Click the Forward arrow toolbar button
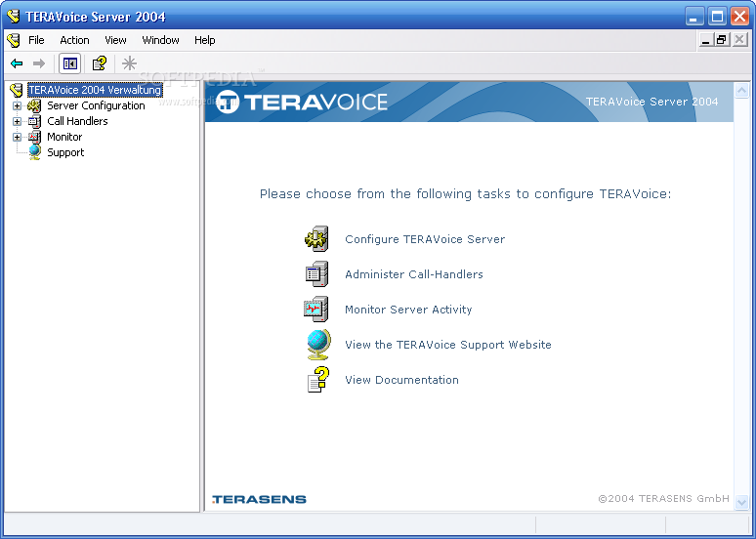 pyautogui.click(x=39, y=63)
